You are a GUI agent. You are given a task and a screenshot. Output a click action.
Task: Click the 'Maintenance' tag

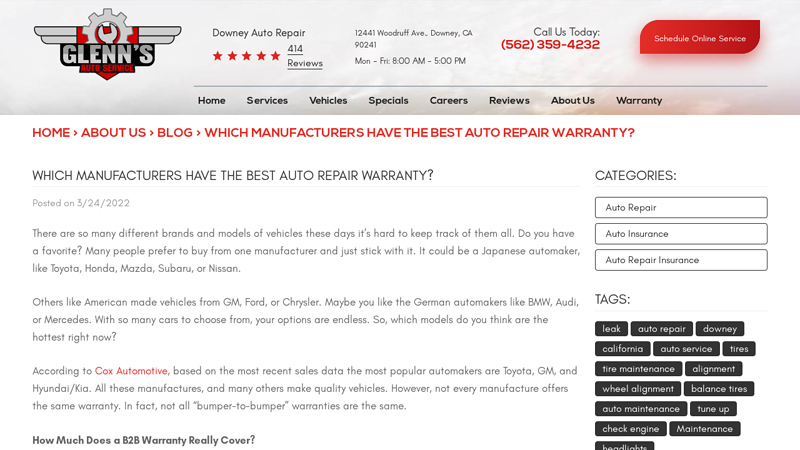point(705,429)
